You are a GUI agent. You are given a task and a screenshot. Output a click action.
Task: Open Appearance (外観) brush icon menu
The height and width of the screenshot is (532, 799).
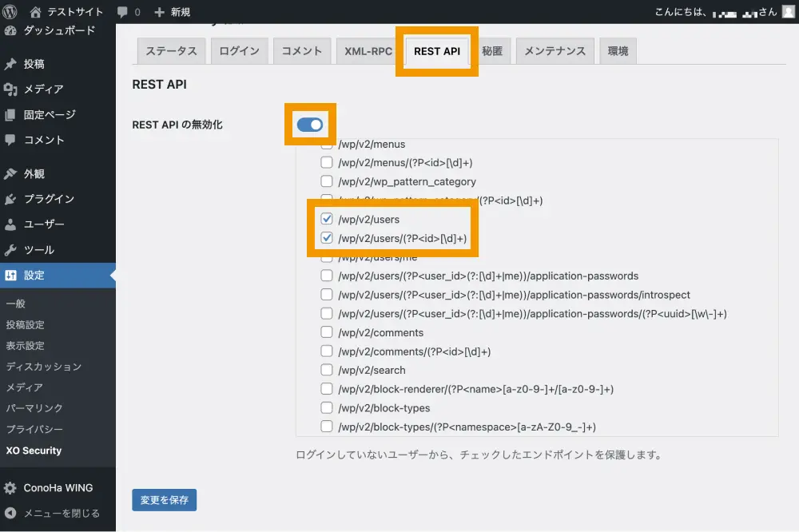coord(10,173)
